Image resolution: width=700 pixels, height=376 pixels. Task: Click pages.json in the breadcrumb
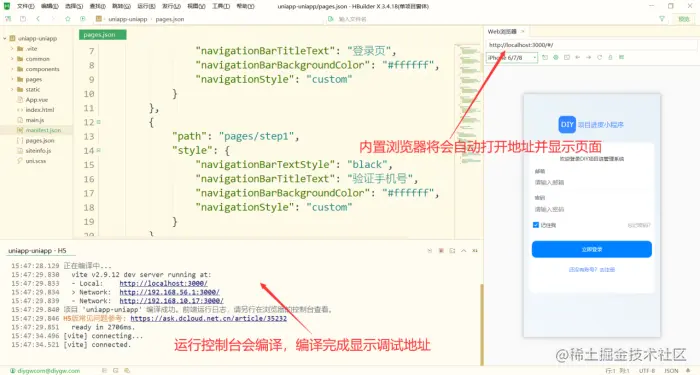coord(170,19)
